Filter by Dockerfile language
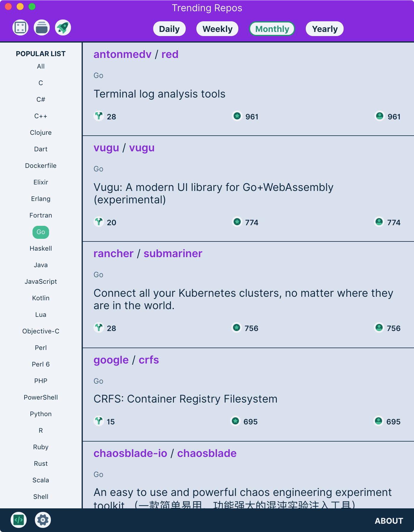This screenshot has height=532, width=414. click(41, 166)
